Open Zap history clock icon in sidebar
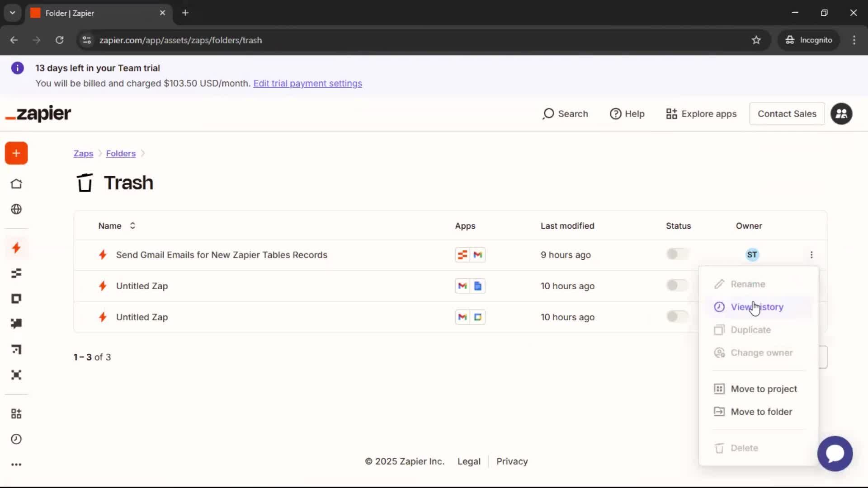 pos(16,439)
